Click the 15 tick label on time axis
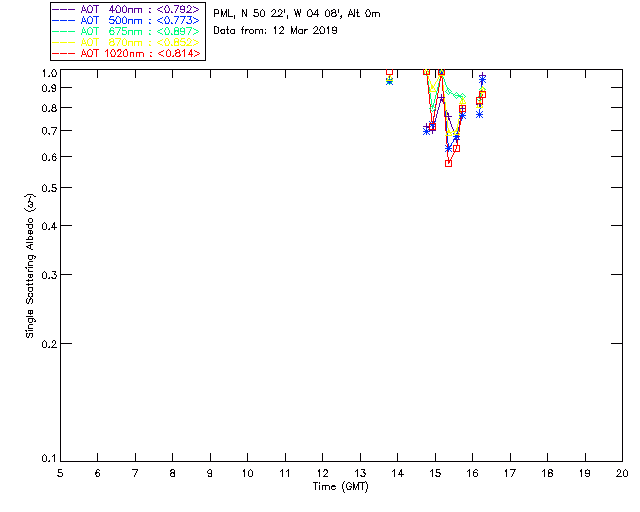The width and height of the screenshot is (640, 512). pos(435,472)
